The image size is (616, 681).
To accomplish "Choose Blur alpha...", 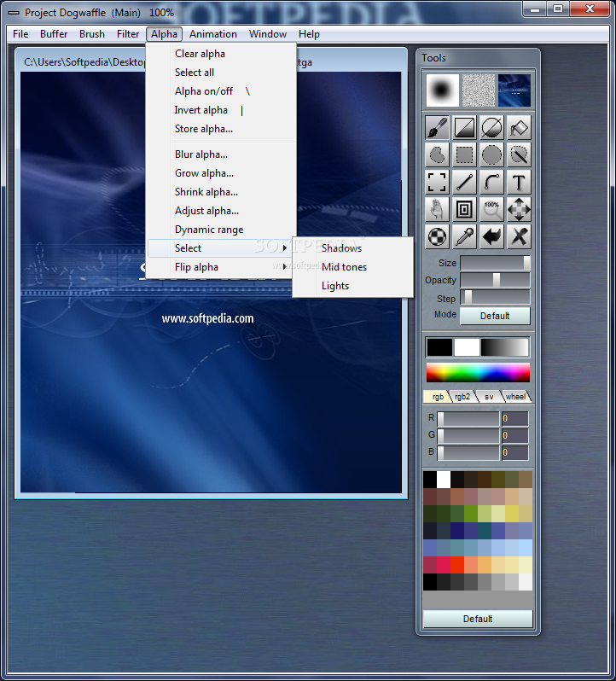I will pyautogui.click(x=221, y=154).
